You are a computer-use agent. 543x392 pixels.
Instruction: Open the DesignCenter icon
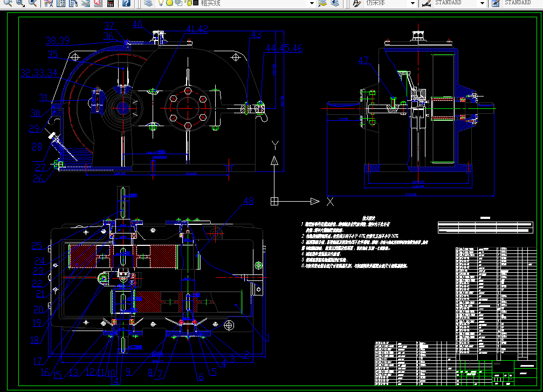[x=61, y=3]
